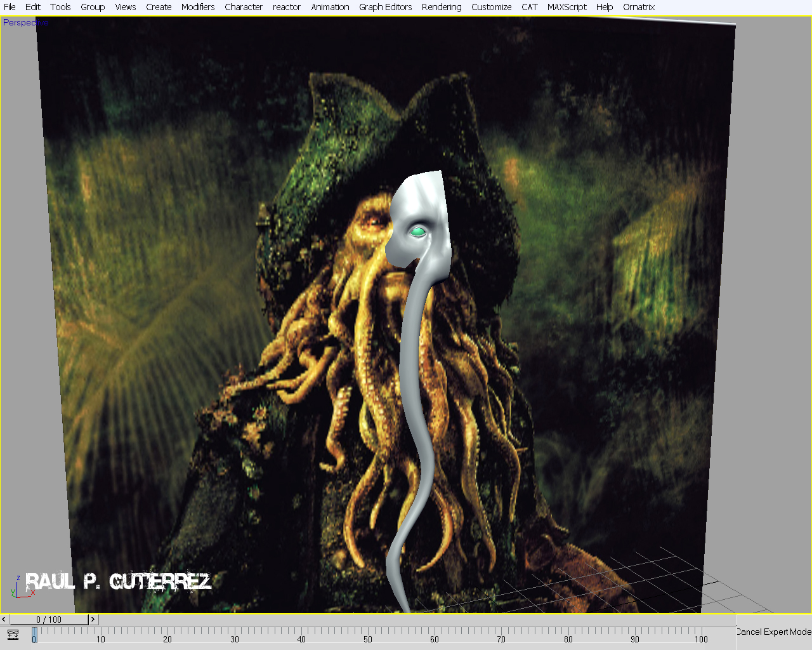
Task: Click frame 30 on the track bar
Action: coord(235,639)
